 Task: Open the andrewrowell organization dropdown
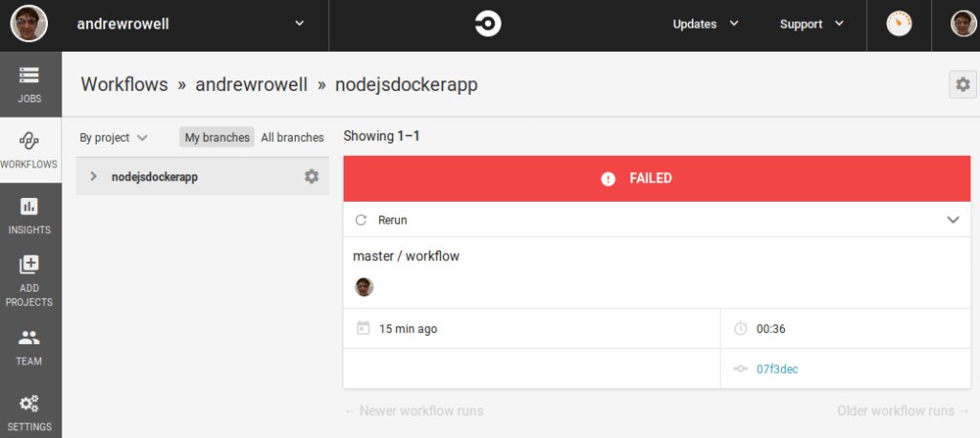click(299, 24)
